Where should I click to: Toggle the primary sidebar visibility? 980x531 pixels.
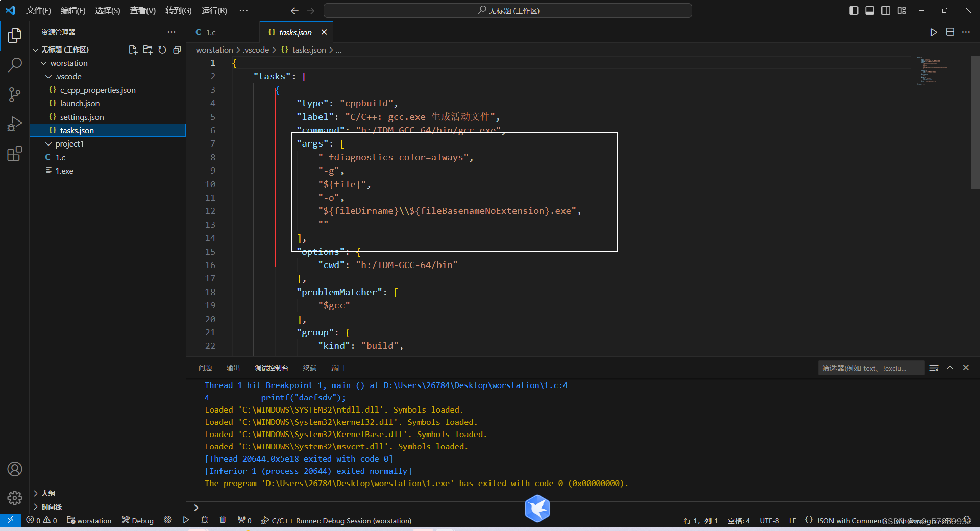click(x=853, y=10)
